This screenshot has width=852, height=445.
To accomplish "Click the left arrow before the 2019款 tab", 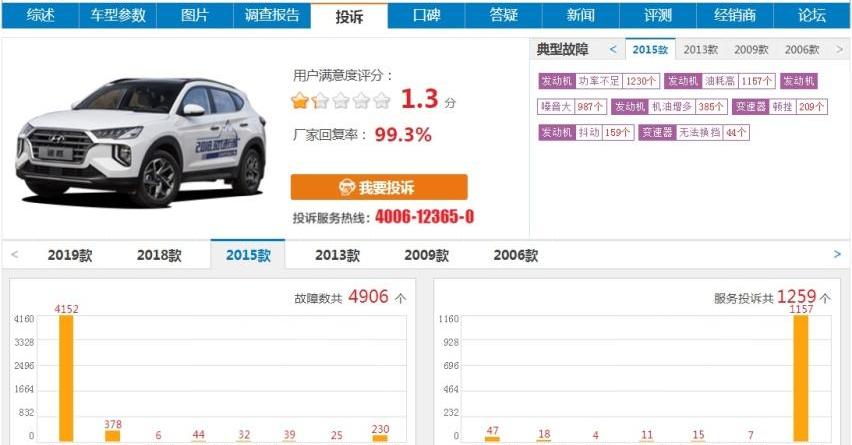I will tap(15, 254).
